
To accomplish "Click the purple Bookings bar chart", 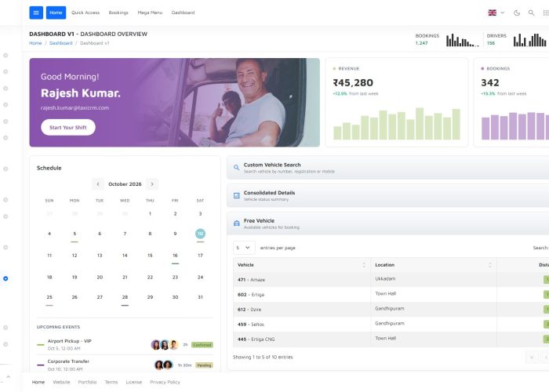I will click(515, 126).
